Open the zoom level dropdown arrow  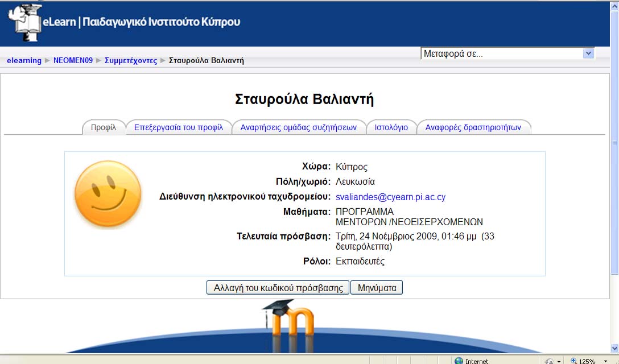pos(605,361)
